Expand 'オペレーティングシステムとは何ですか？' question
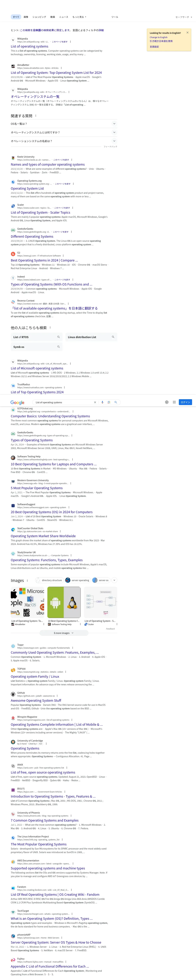The width and height of the screenshot is (196, 980). tap(64, 132)
